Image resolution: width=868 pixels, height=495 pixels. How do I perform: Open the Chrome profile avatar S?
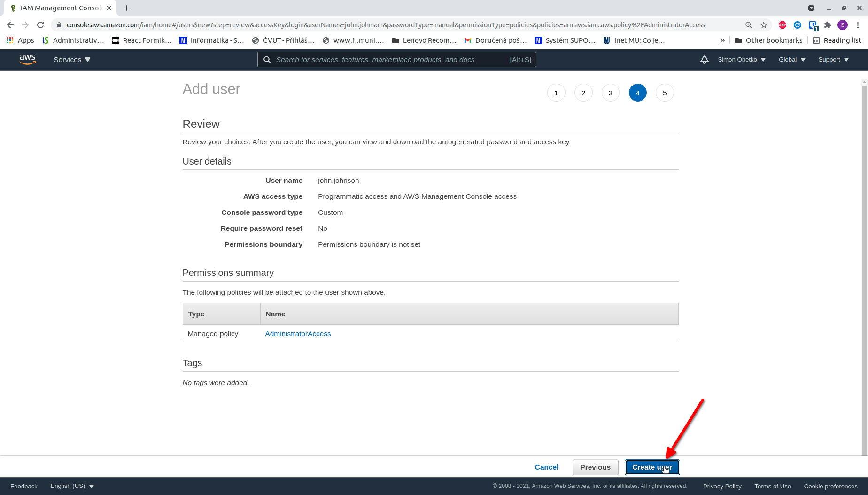843,25
